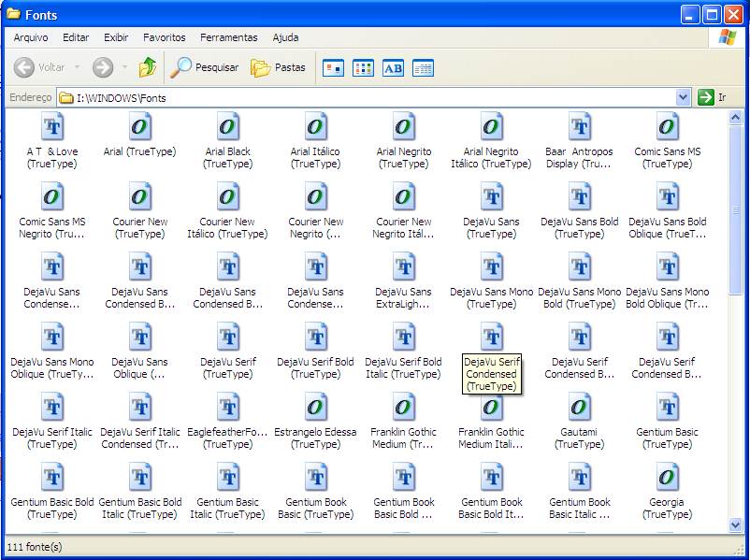Click the Gentium Book Basic Italic label

pyautogui.click(x=579, y=508)
